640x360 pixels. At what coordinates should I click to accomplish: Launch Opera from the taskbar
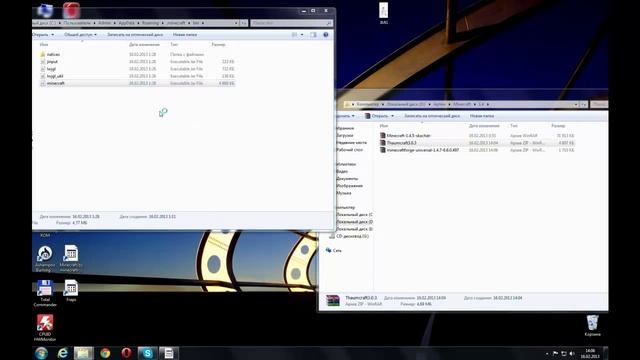[127, 353]
